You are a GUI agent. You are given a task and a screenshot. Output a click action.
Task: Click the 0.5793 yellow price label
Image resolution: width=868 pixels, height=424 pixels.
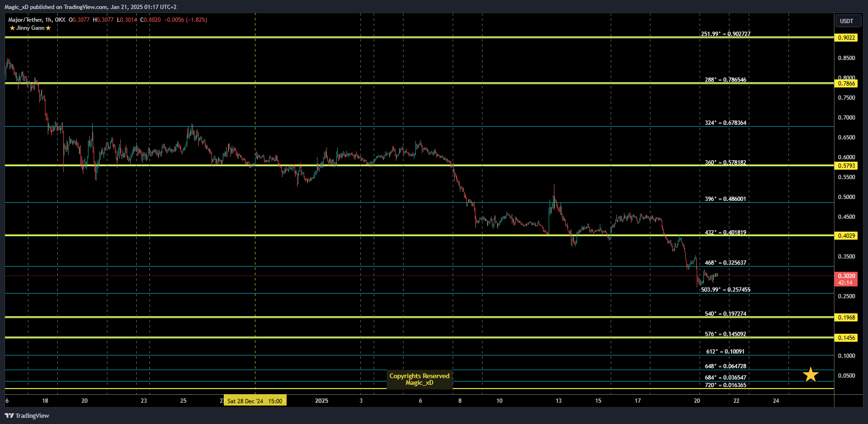point(846,166)
